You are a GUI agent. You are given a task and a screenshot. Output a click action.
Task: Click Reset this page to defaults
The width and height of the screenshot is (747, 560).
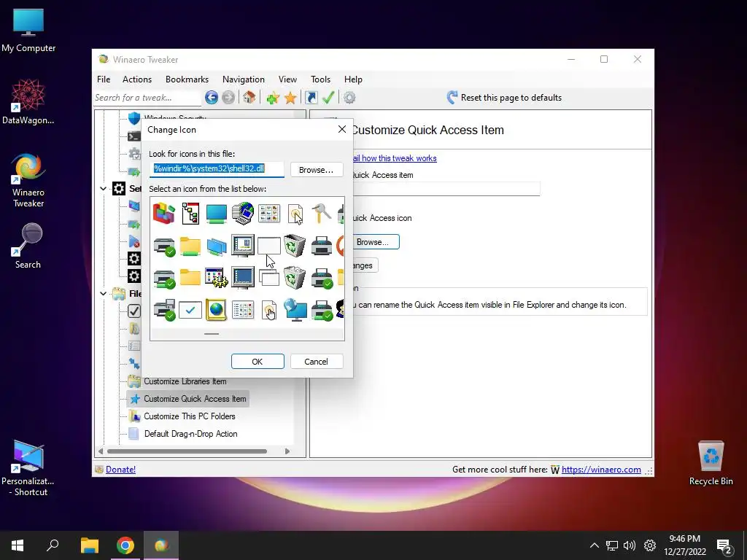(504, 98)
